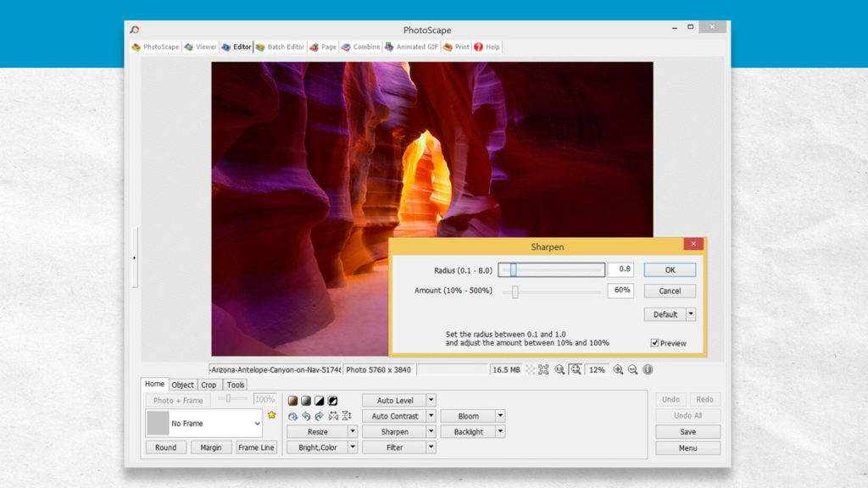Screen dimensions: 868x488
Task: Click OK in the Sharpen dialog
Action: [670, 269]
